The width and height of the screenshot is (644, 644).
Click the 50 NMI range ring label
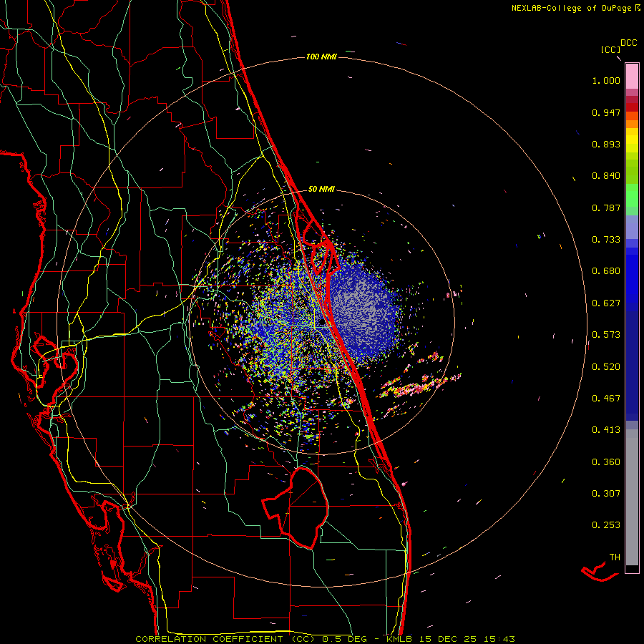tap(321, 189)
